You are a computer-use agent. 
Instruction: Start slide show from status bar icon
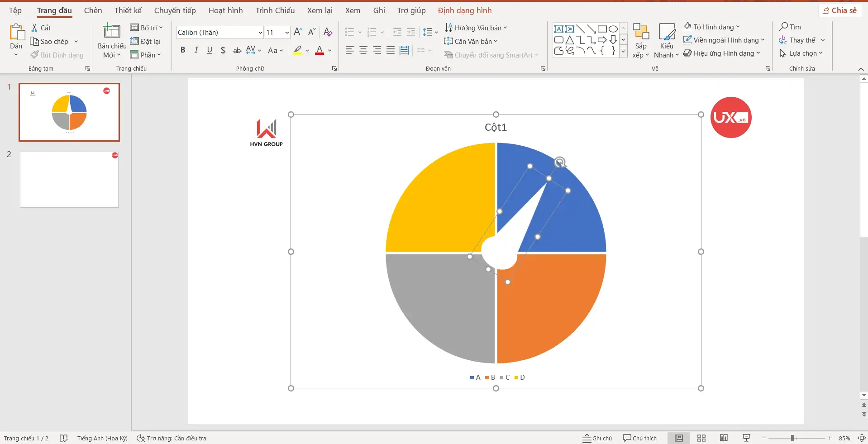[746, 438]
